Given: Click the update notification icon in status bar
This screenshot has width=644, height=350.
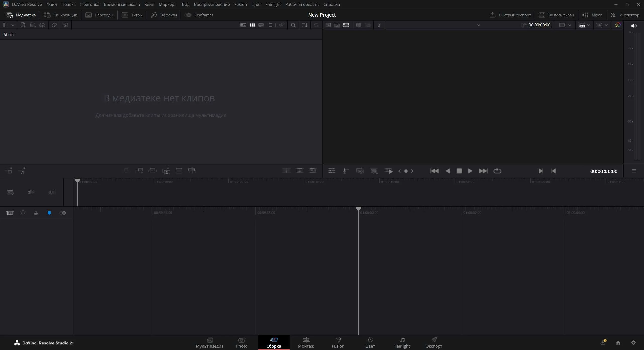Looking at the screenshot, I should (603, 342).
